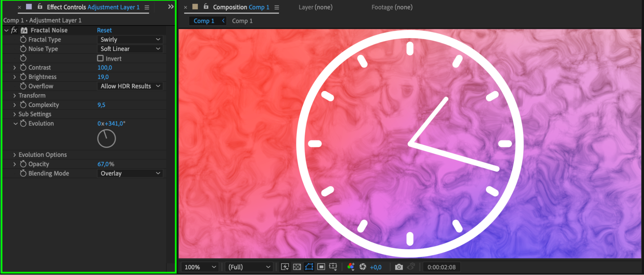This screenshot has height=275, width=644.
Task: Close the Composition panel
Action: point(186,7)
